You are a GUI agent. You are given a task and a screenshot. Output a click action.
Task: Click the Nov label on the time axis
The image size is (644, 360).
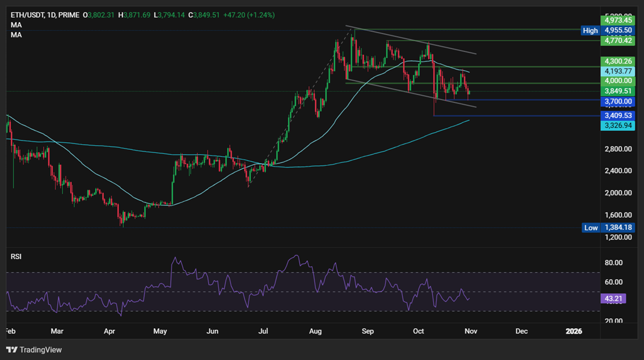pyautogui.click(x=471, y=331)
